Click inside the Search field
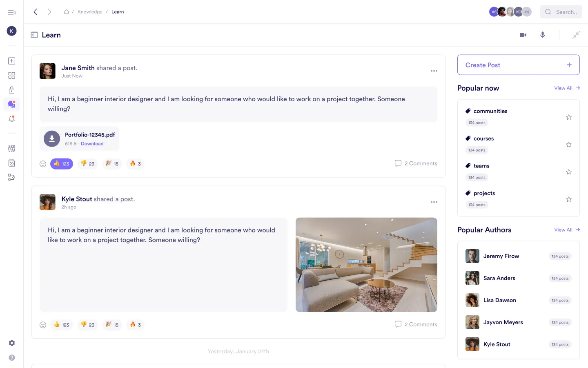Screen dimensions: 588x368 563,12
